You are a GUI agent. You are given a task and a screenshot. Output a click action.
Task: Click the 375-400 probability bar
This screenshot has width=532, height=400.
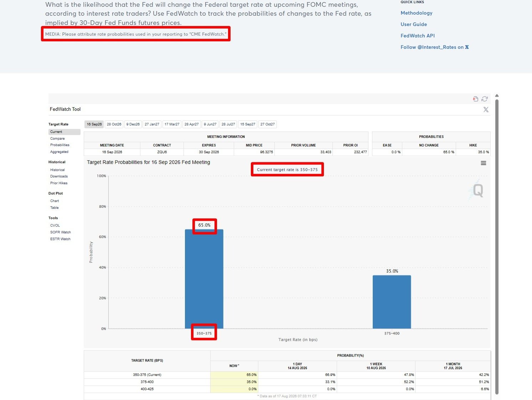(x=392, y=302)
